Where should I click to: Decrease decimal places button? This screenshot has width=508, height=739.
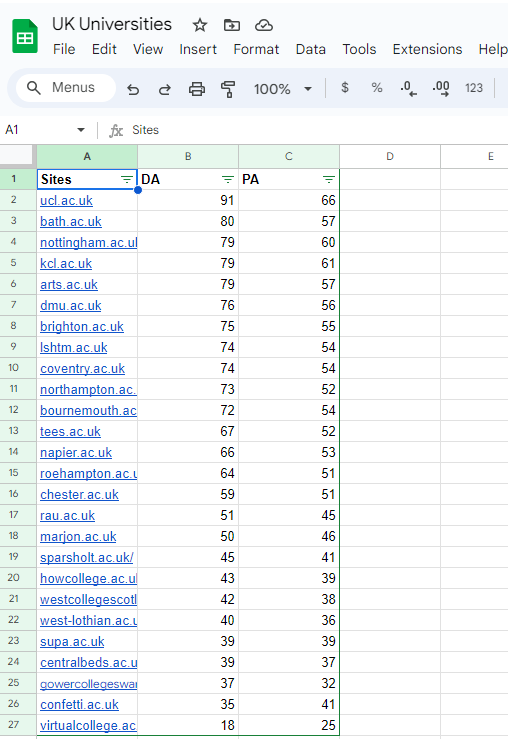coord(408,89)
